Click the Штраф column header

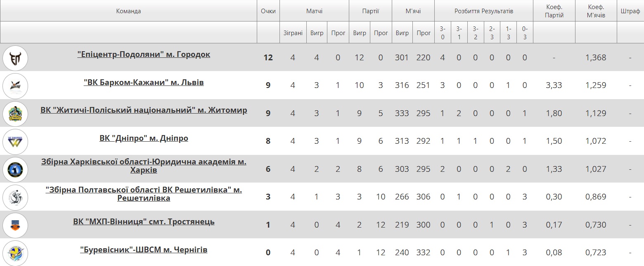630,11
